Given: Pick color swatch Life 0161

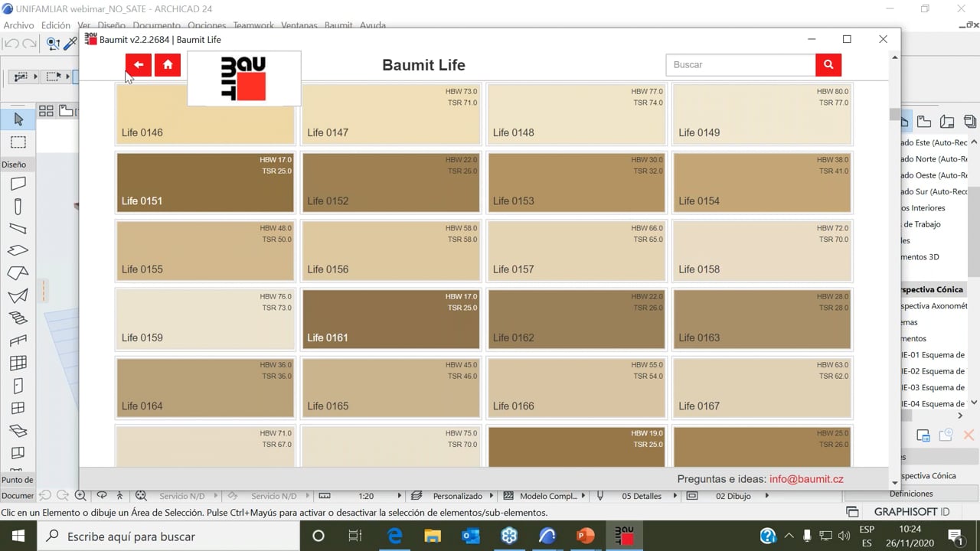Looking at the screenshot, I should (390, 319).
